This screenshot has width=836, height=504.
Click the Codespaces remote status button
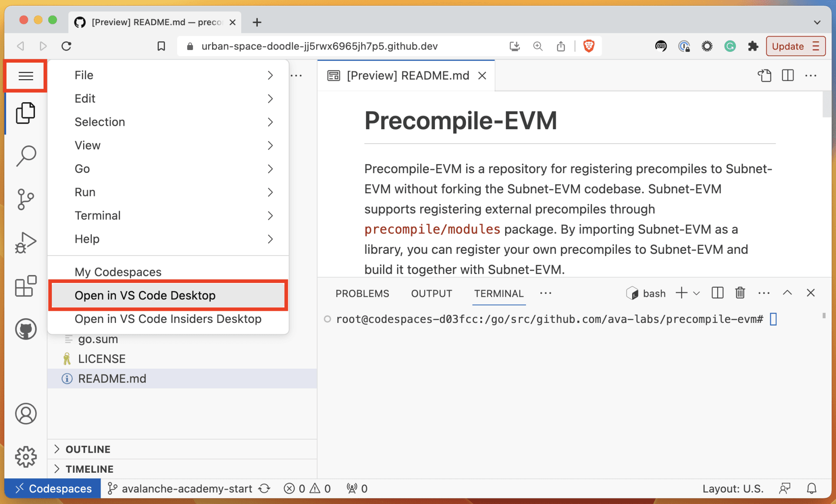[53, 488]
